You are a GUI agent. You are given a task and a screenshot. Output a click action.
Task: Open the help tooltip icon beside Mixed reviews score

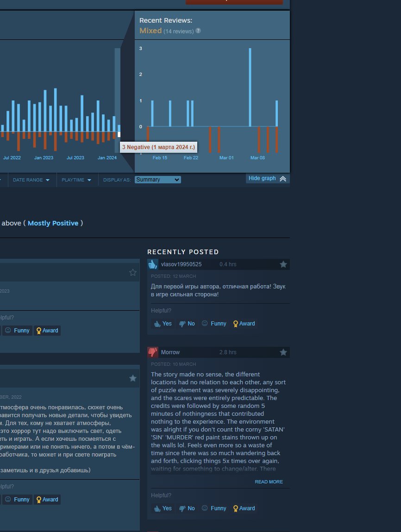click(x=198, y=31)
